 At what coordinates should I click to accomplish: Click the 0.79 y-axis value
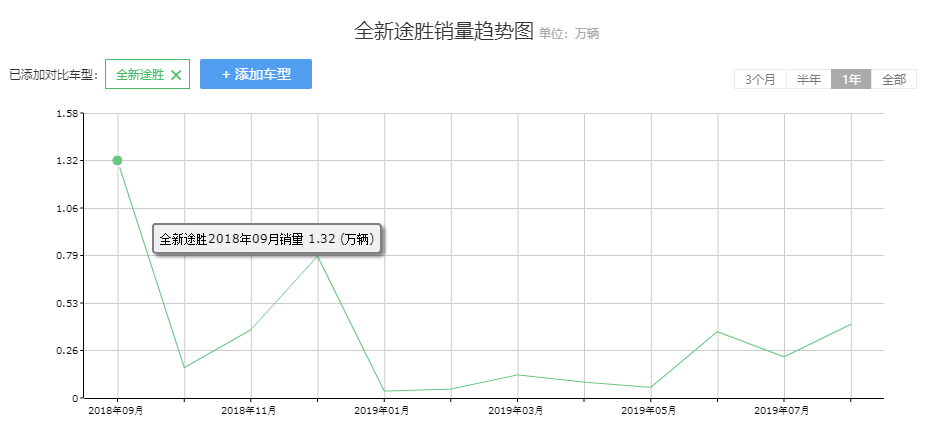pyautogui.click(x=67, y=256)
